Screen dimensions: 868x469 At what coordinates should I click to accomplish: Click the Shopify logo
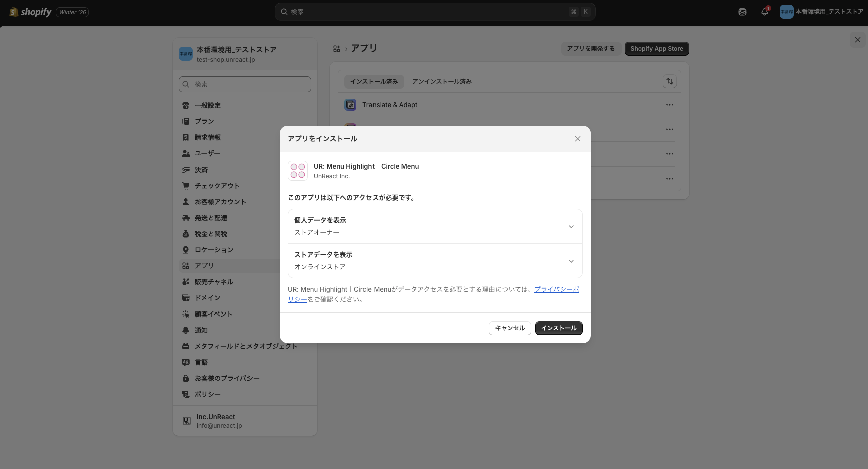click(30, 11)
